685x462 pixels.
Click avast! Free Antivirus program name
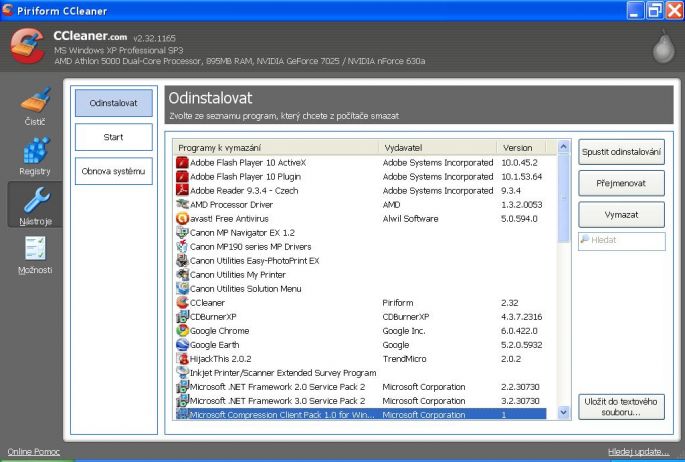coord(229,218)
